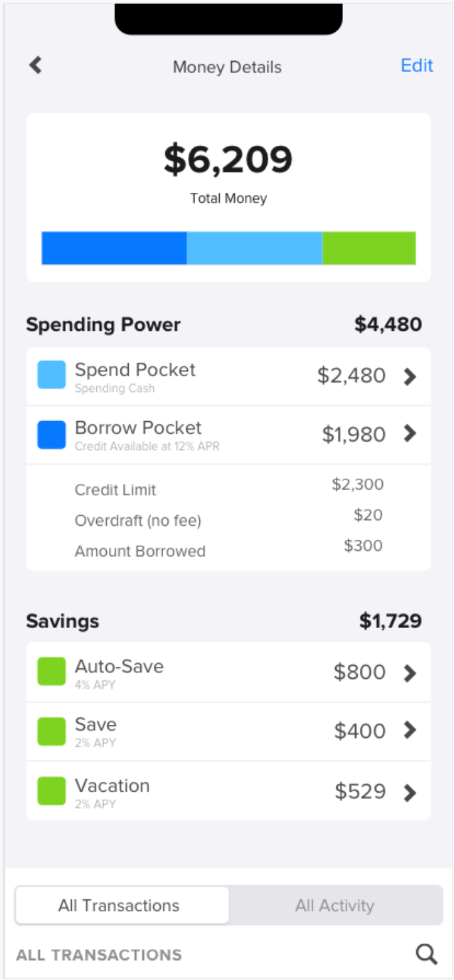
Task: Click the Save pocket green icon
Action: pyautogui.click(x=52, y=731)
